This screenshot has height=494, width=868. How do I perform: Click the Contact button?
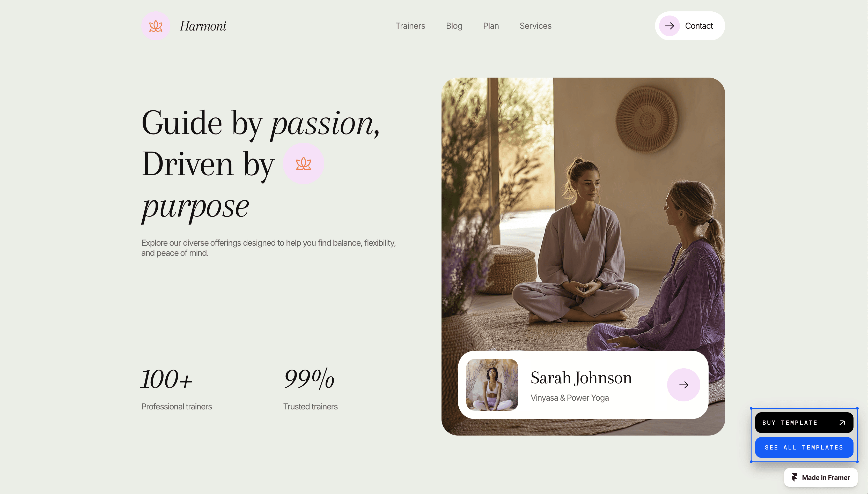click(x=690, y=26)
